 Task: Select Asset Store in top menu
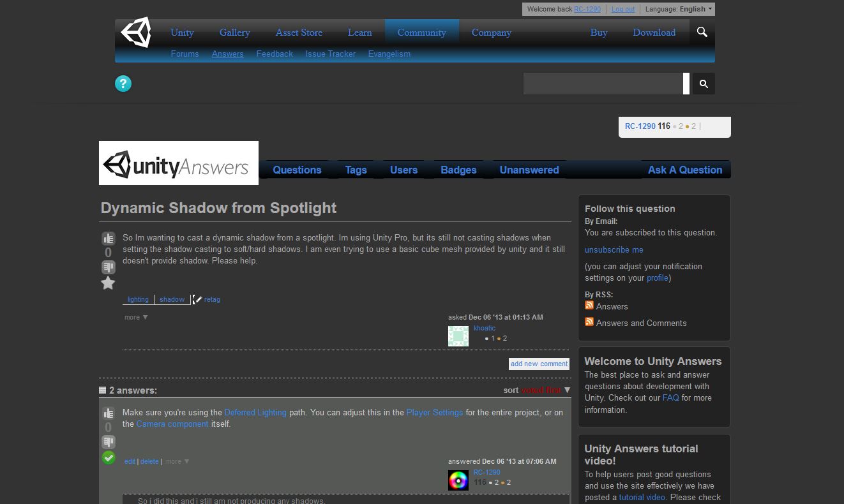click(299, 33)
